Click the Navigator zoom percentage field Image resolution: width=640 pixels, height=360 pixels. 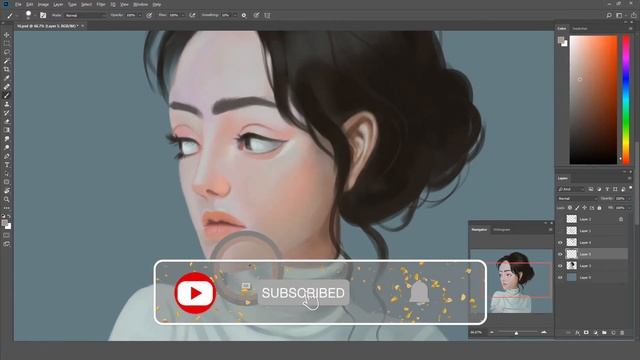476,333
